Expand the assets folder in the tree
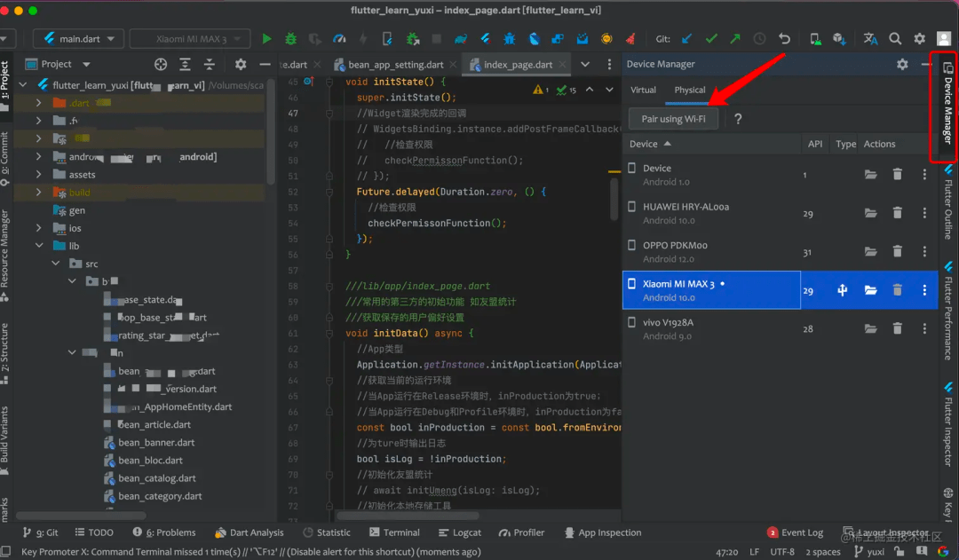 pos(38,174)
